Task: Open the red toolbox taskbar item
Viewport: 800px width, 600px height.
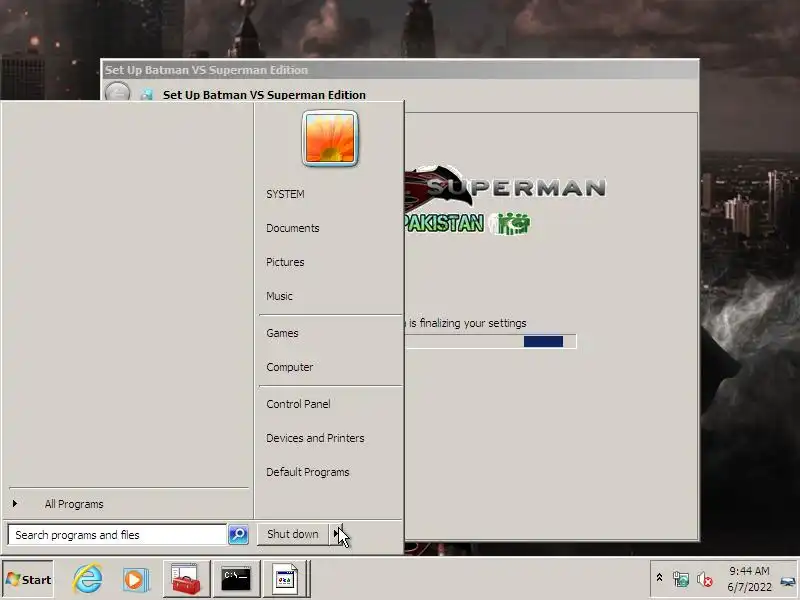Action: coord(186,579)
